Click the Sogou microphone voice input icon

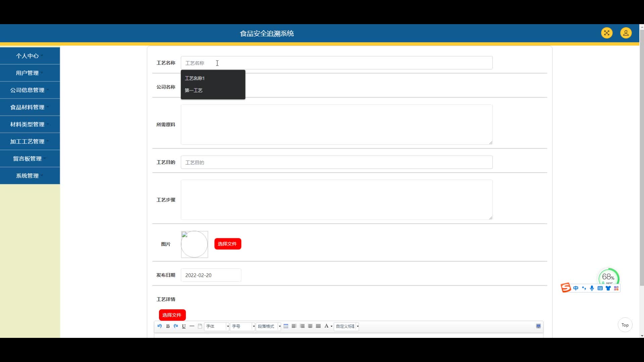(592, 288)
